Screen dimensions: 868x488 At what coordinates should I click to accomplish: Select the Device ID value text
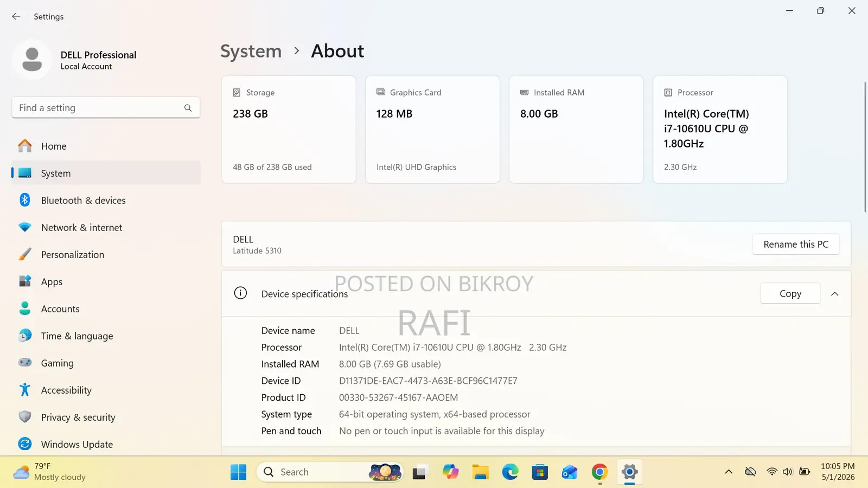click(428, 381)
